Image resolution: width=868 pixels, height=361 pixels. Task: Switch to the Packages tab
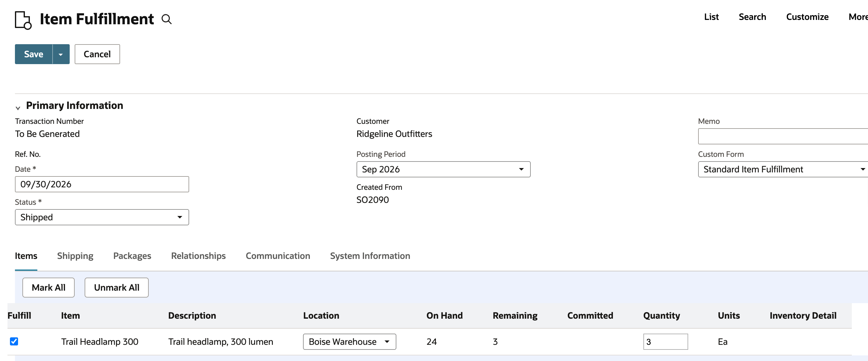tap(132, 256)
